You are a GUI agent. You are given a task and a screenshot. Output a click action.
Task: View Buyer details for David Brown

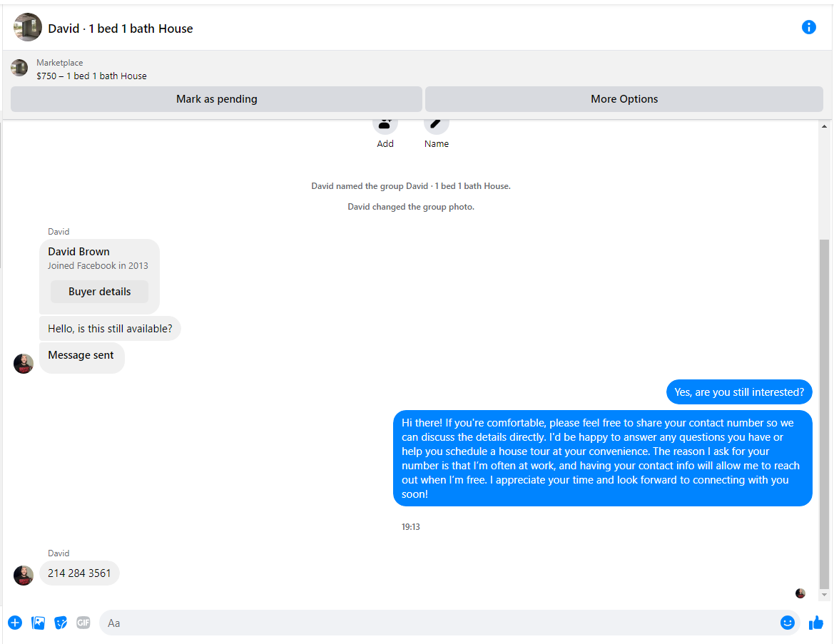tap(99, 292)
